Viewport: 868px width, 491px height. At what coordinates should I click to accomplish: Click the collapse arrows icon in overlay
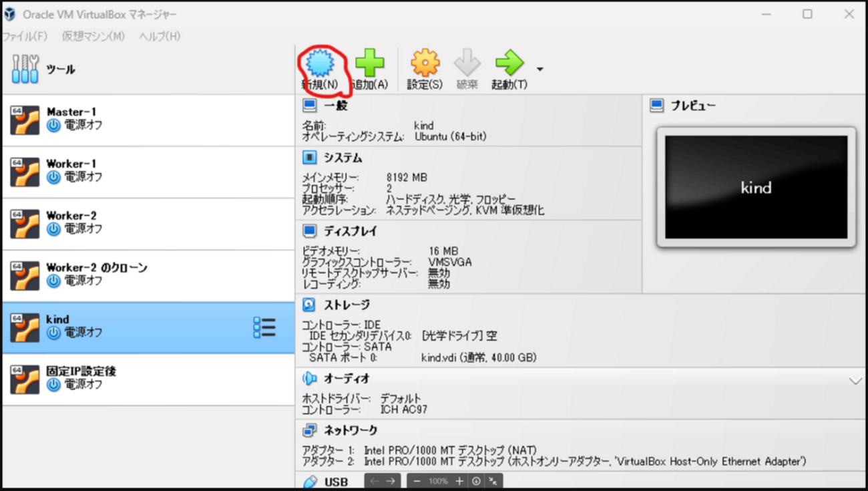(x=493, y=481)
